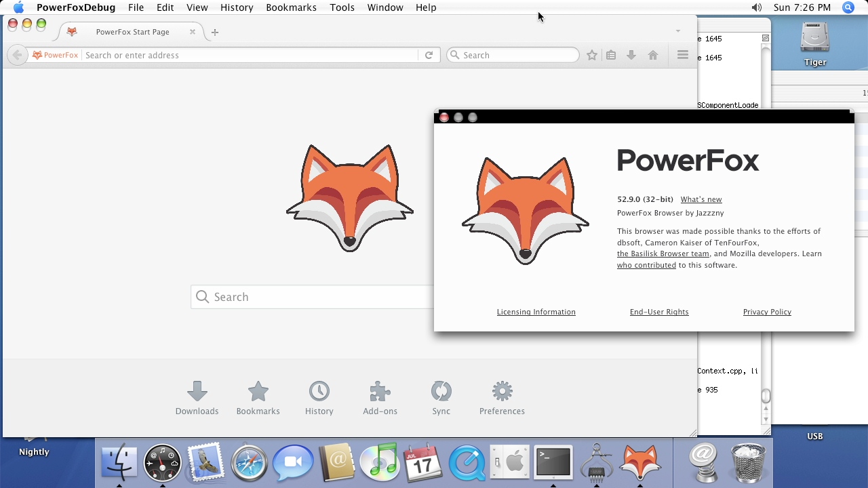Click the PowerFox fox icon in the Dock
The height and width of the screenshot is (488, 868).
(639, 462)
